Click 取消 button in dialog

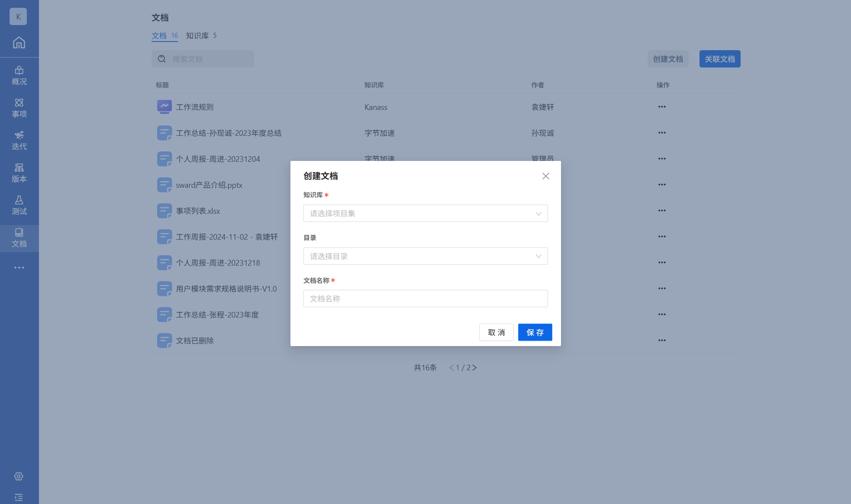click(496, 332)
